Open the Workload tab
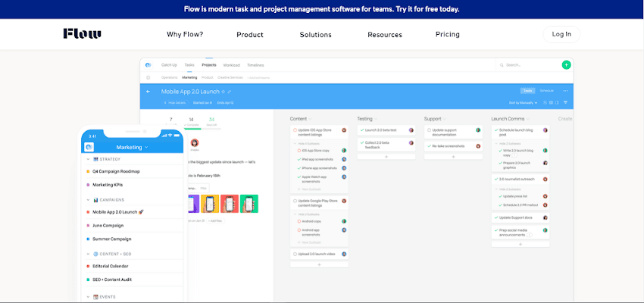Image resolution: width=644 pixels, height=303 pixels. tap(232, 65)
